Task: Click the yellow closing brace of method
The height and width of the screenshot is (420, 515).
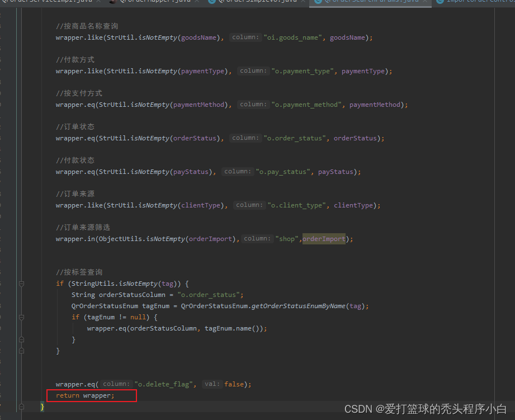Action: 42,407
